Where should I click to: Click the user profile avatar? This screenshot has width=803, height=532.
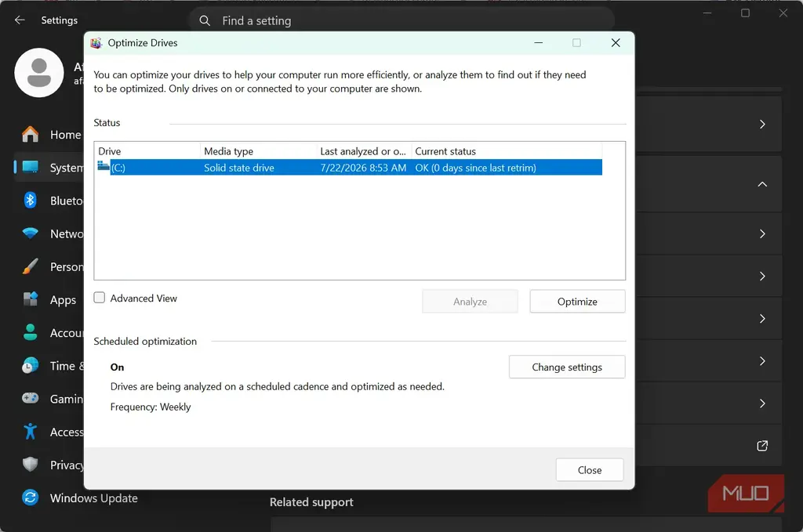point(39,73)
